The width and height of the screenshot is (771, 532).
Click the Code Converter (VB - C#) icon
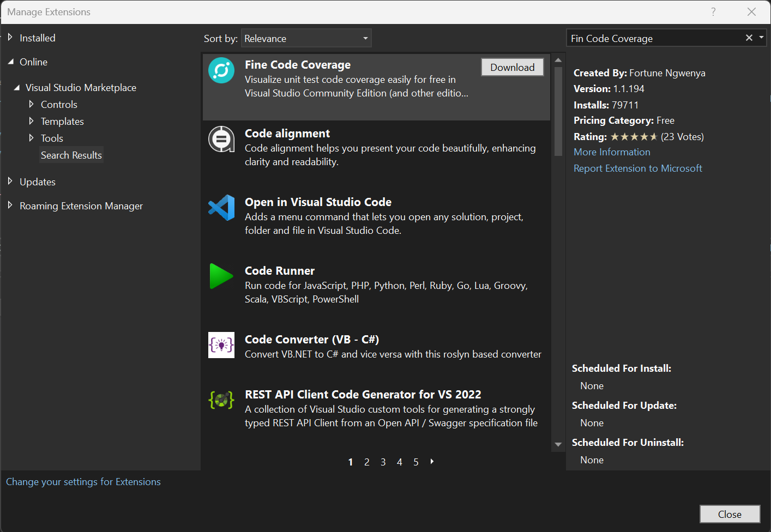point(221,345)
